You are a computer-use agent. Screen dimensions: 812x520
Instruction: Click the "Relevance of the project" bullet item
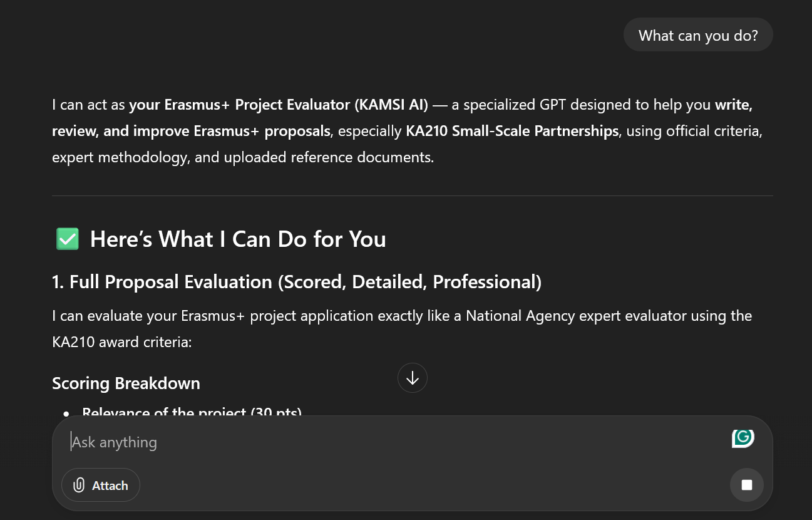(x=192, y=412)
